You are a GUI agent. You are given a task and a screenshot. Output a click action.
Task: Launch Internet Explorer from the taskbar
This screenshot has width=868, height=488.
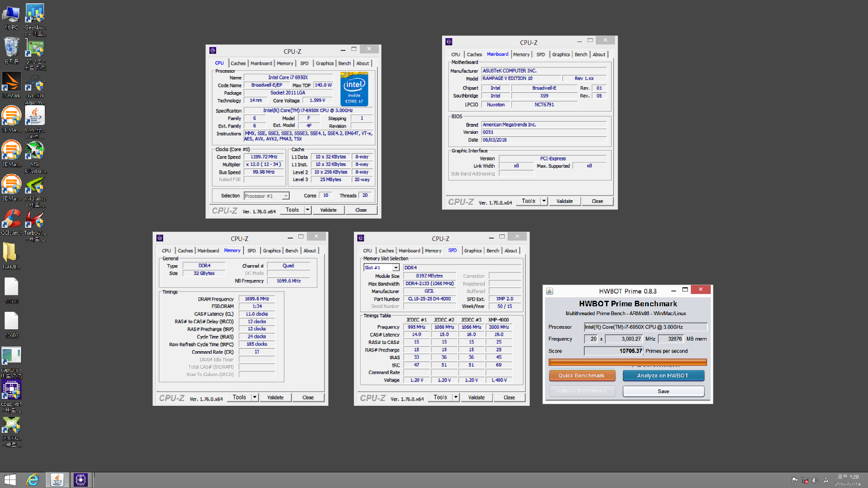click(33, 480)
